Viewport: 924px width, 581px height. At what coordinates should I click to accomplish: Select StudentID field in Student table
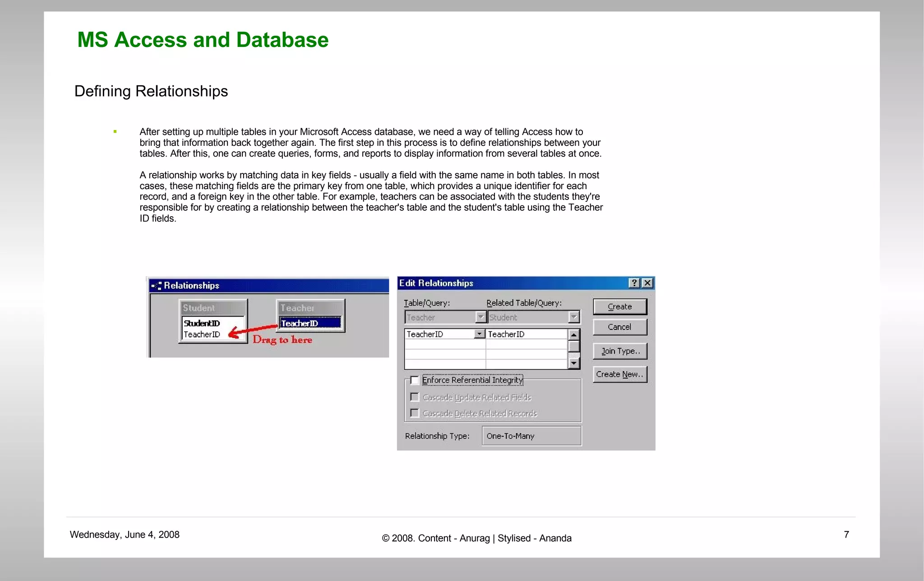click(x=202, y=323)
